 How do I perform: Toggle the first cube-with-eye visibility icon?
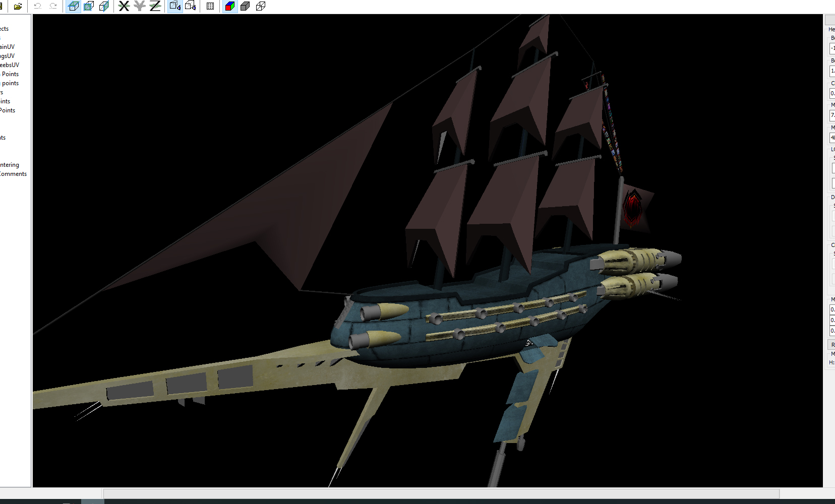(175, 6)
